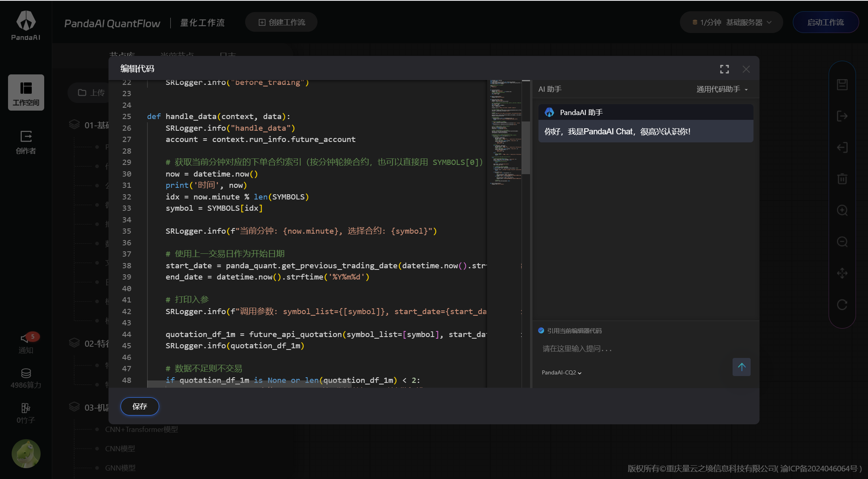Send the AI chat message with arrow button
This screenshot has width=868, height=479.
point(741,367)
